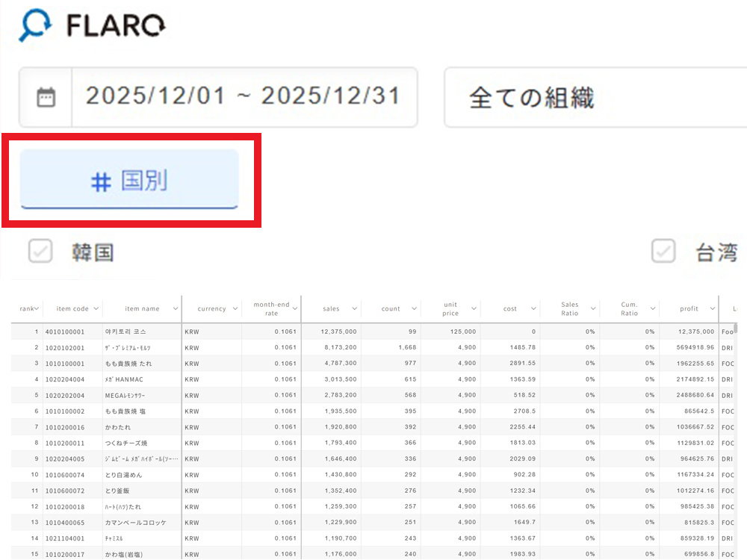The image size is (747, 560).
Task: Open the item code column filter arrow
Action: pos(96,308)
